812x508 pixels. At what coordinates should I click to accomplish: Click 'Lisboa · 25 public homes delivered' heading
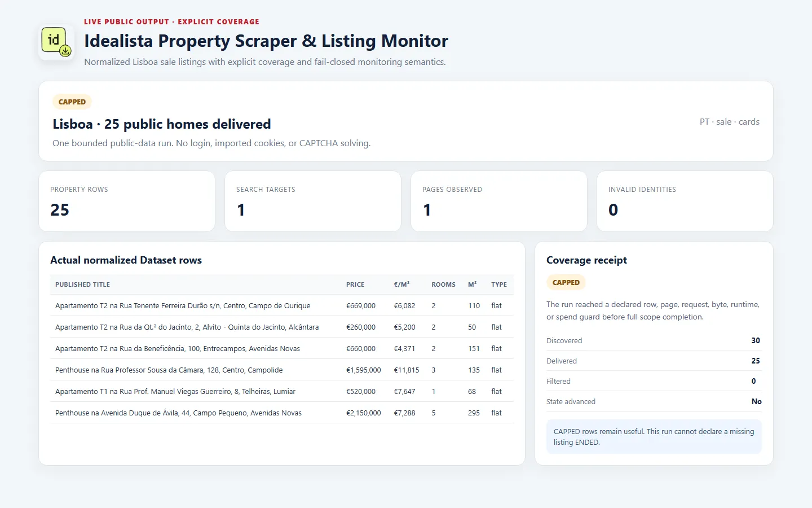(162, 124)
